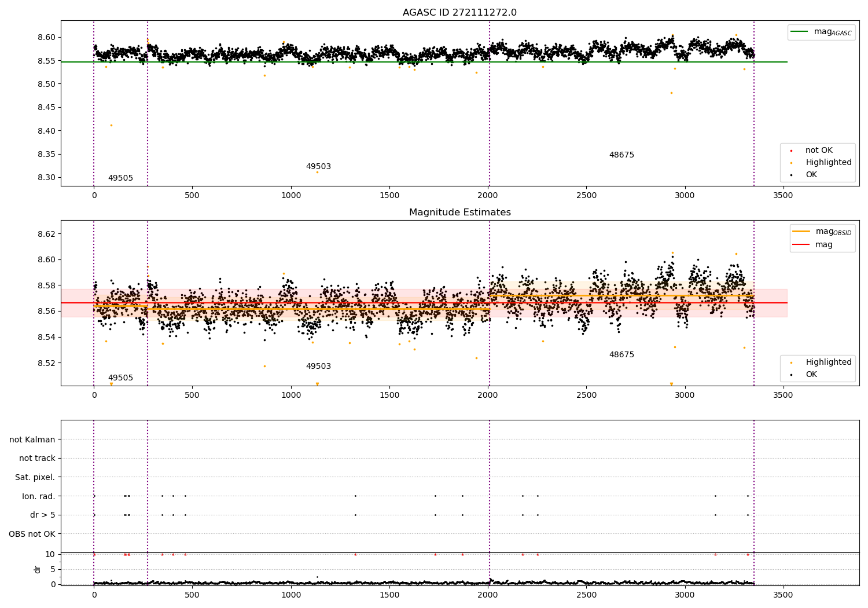The width and height of the screenshot is (868, 608).
Task: Click orange outlier point above label 49503, top plot
Action: [x=317, y=172]
